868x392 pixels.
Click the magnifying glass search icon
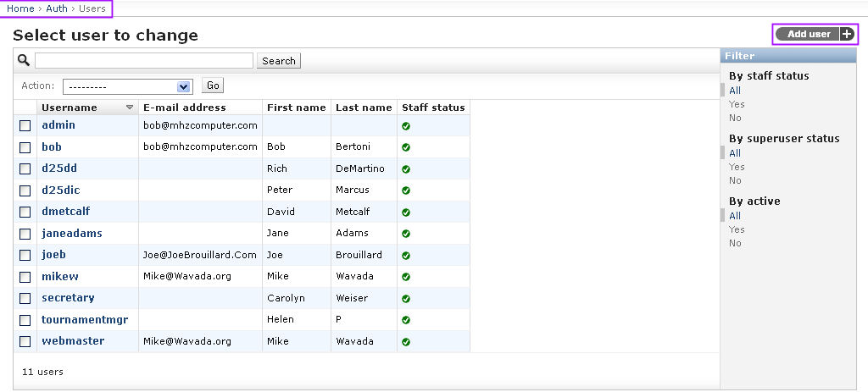24,60
